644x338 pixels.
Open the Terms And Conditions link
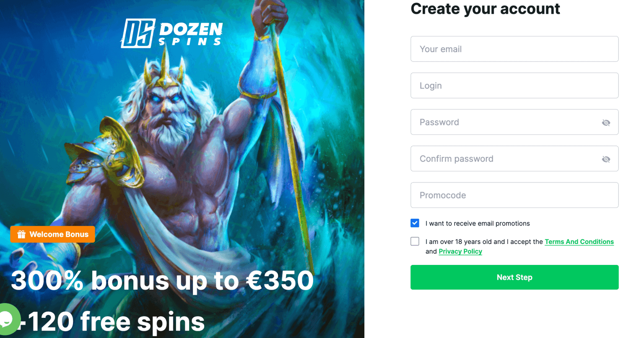click(x=579, y=242)
